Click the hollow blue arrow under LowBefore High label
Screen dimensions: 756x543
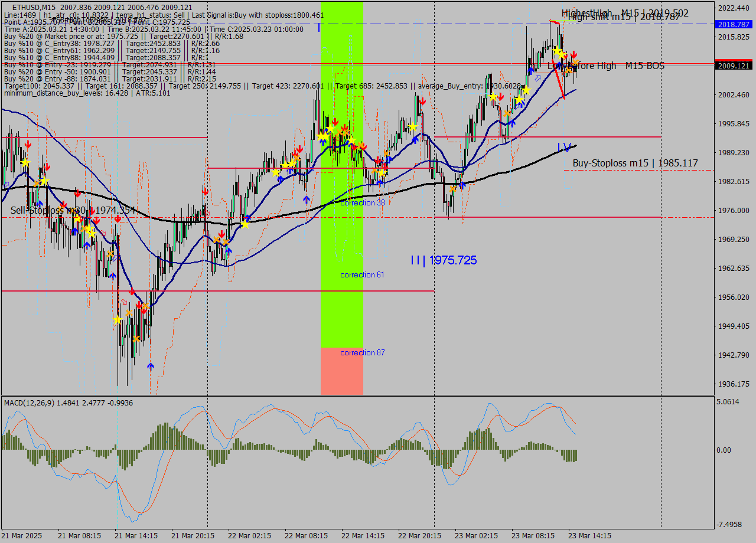click(537, 77)
